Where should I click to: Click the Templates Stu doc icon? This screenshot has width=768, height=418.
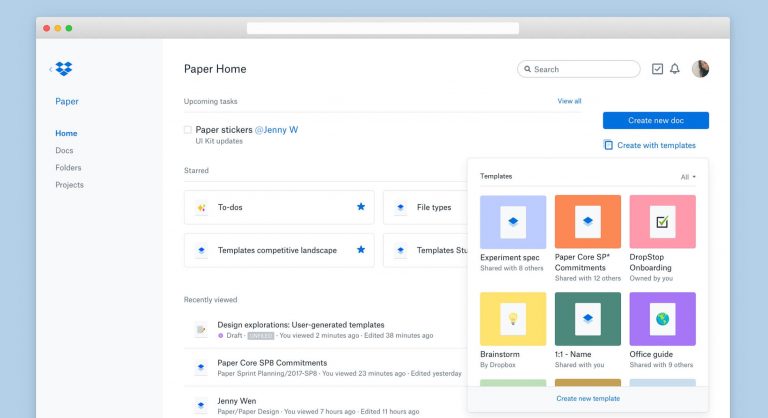pyautogui.click(x=400, y=250)
